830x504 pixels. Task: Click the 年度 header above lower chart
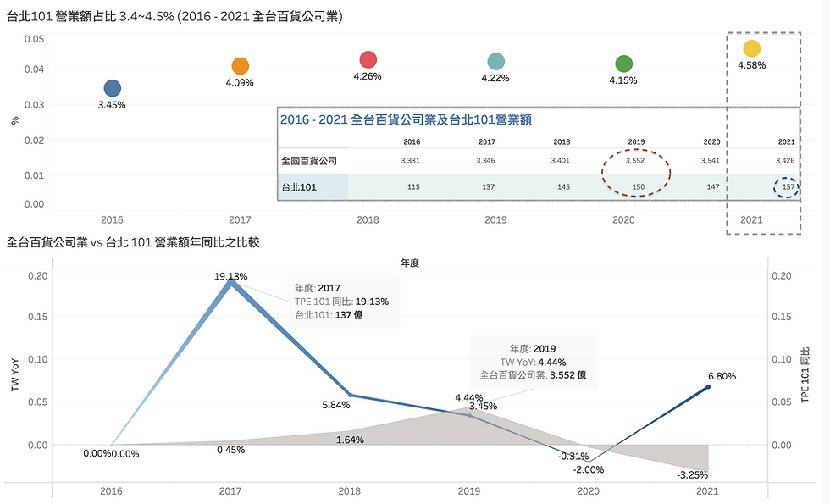pyautogui.click(x=410, y=263)
